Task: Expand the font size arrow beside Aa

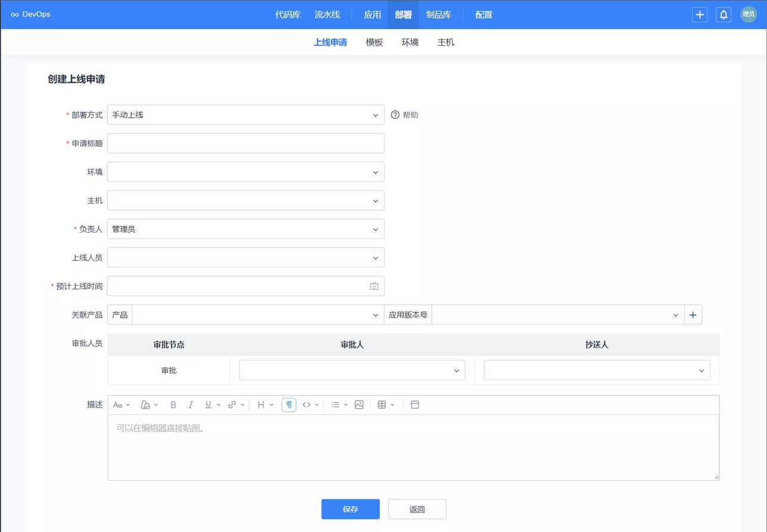Action: [128, 405]
